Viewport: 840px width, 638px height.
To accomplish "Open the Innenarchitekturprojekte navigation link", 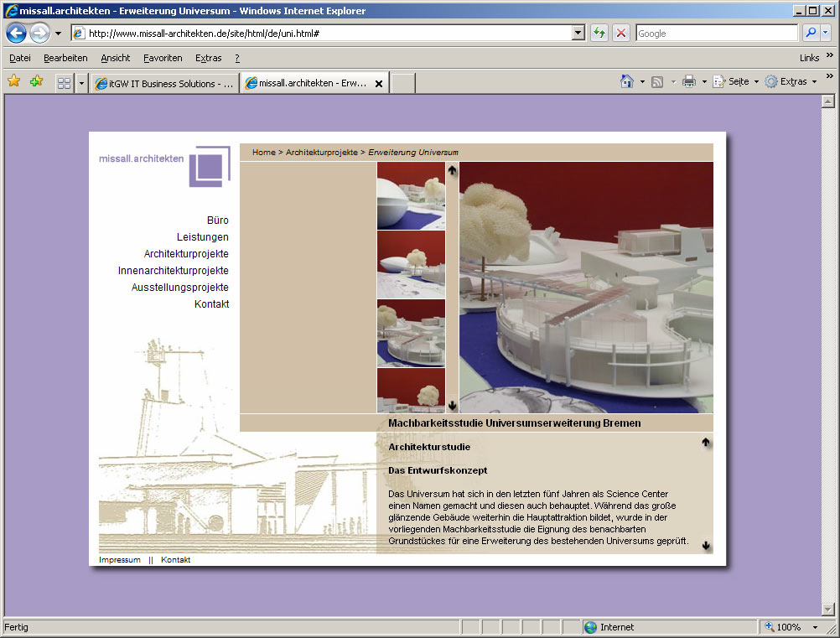I will (x=173, y=271).
